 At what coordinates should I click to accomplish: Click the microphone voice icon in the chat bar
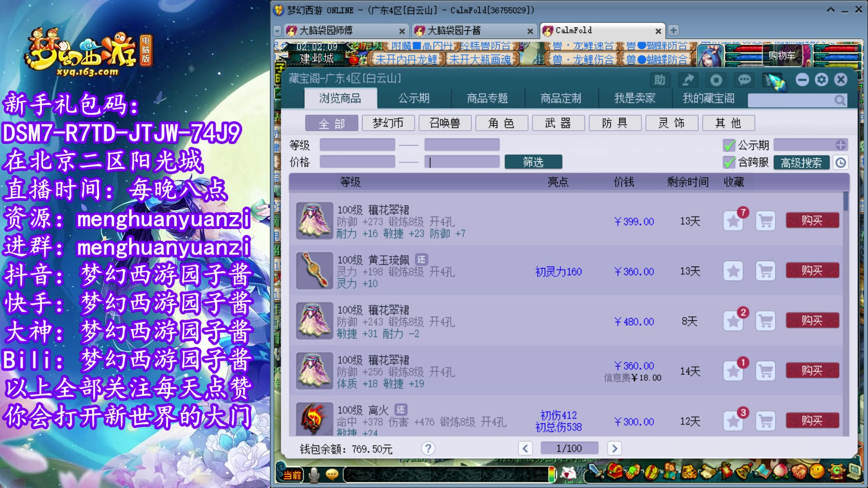point(314,474)
